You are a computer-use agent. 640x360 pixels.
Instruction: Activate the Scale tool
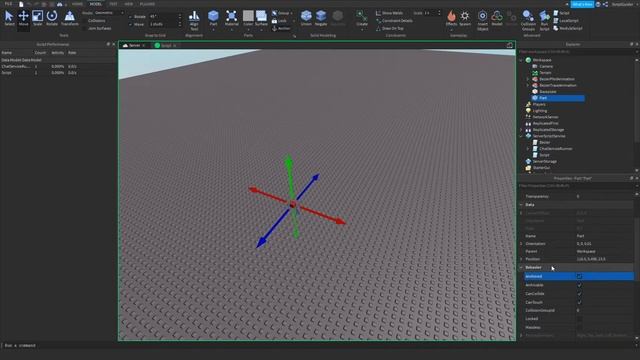click(38, 18)
